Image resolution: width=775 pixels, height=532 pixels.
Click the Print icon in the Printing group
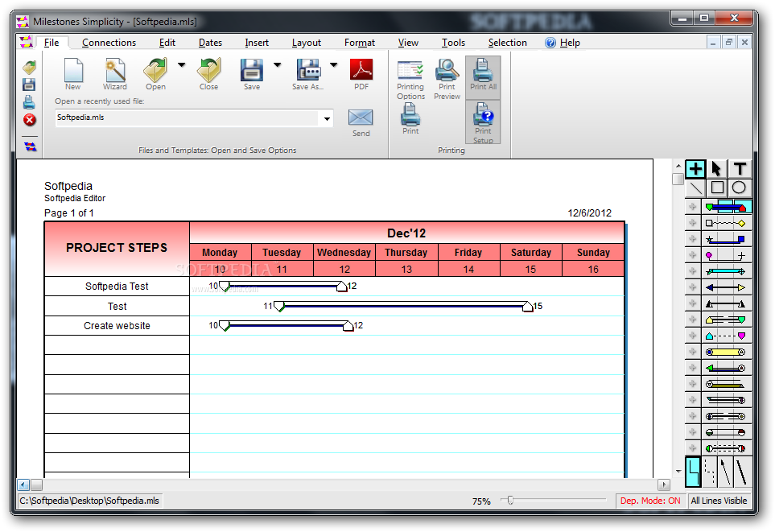[x=410, y=118]
